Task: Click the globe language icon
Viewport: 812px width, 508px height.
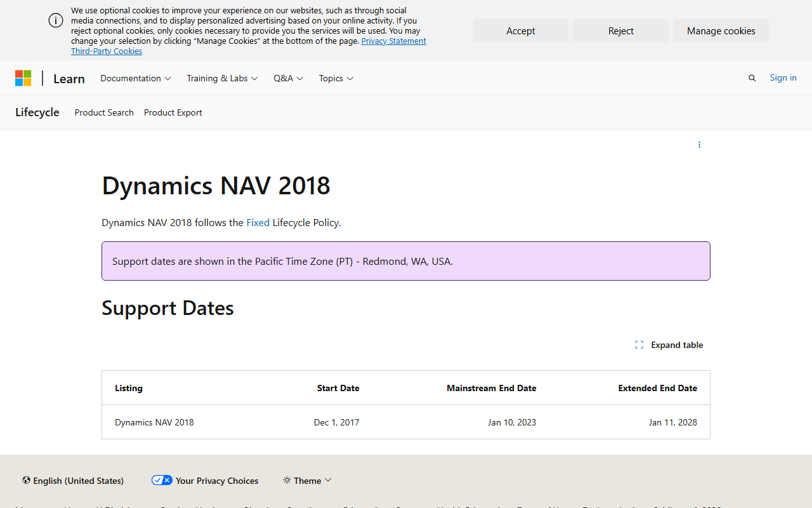Action: pyautogui.click(x=26, y=481)
